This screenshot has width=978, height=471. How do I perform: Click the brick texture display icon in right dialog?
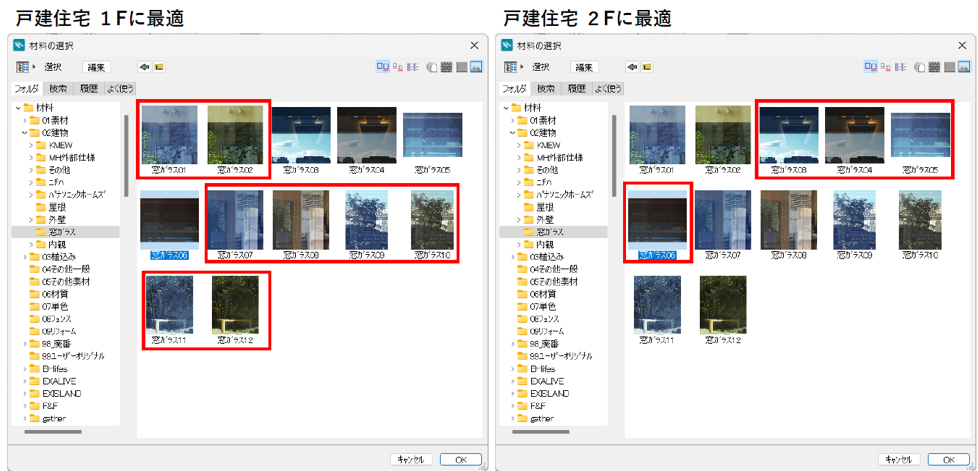934,67
